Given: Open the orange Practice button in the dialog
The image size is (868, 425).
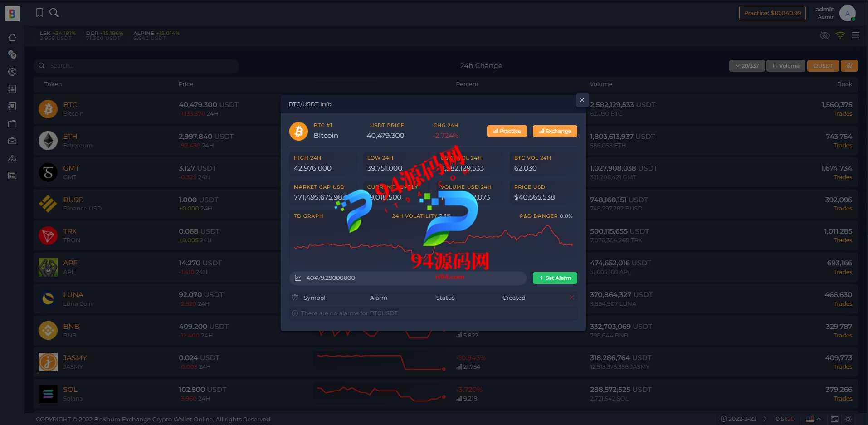Looking at the screenshot, I should click(507, 131).
